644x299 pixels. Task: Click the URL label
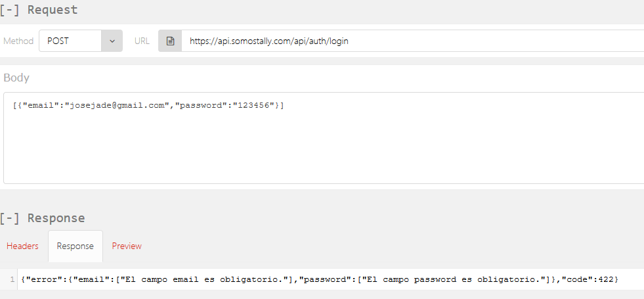point(142,41)
